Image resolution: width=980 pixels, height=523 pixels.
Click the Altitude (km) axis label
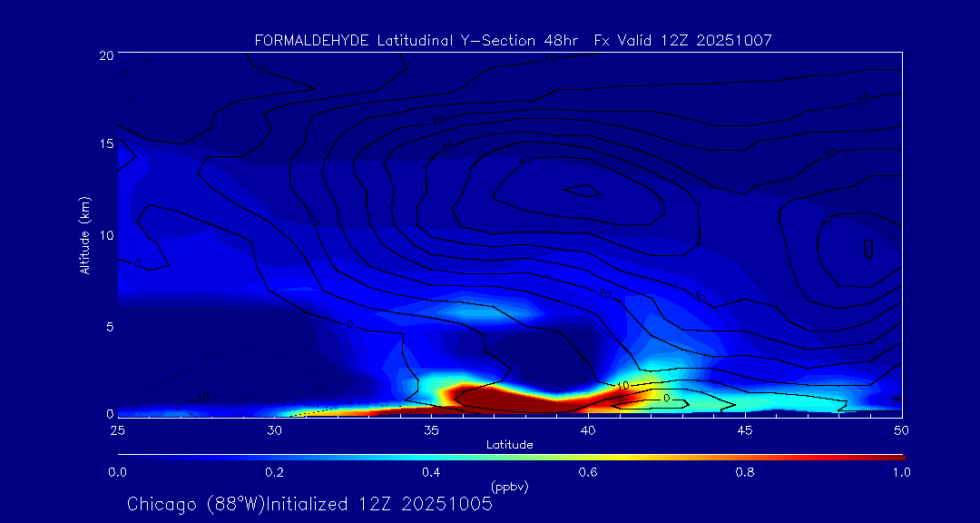pos(84,235)
